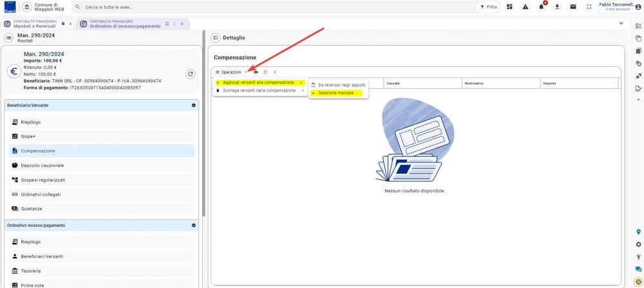Pin the Mandati e Reversali tab
Viewport: 644px width, 288px height.
63,24
